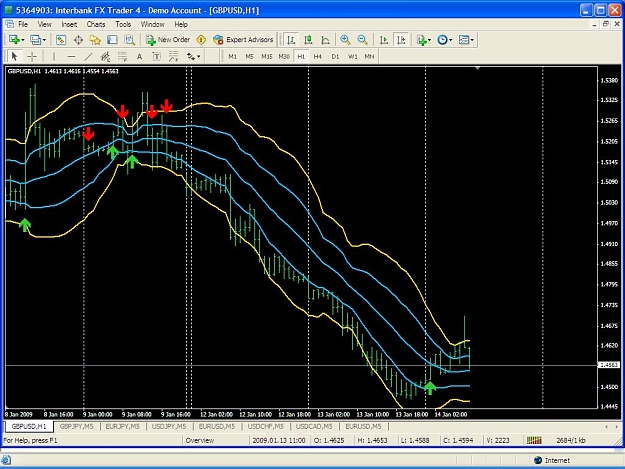Click the chart shift triangle marker
This screenshot has height=469, width=625.
(477, 68)
